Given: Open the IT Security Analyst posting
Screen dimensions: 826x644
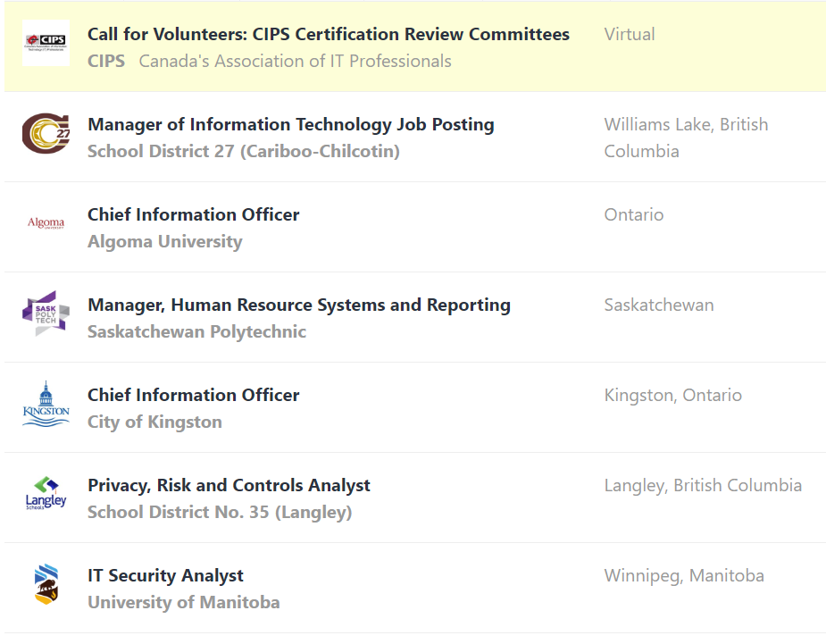Looking at the screenshot, I should [165, 575].
